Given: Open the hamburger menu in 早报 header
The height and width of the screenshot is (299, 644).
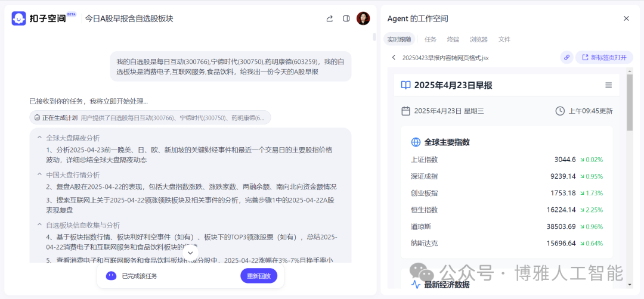Looking at the screenshot, I should [x=609, y=85].
